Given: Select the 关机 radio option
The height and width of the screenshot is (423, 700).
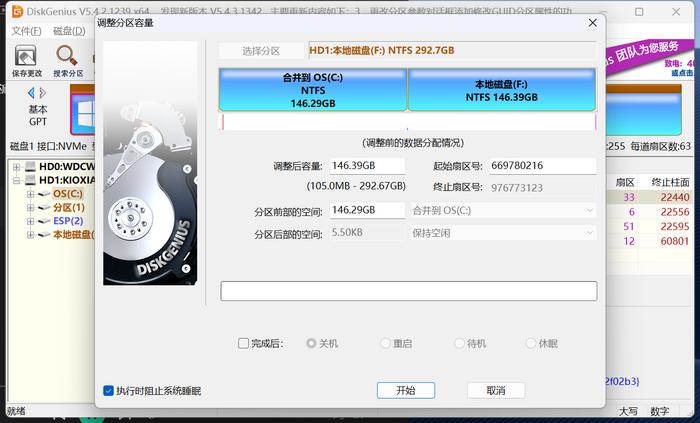Looking at the screenshot, I should point(311,343).
